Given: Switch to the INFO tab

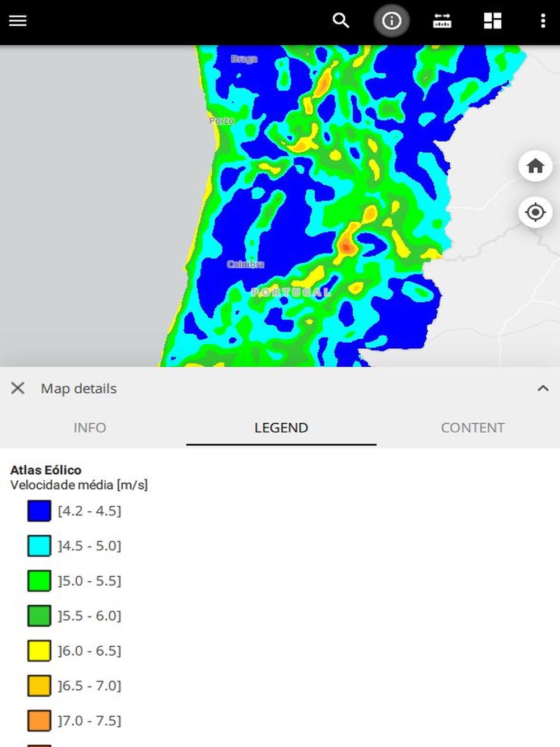Looking at the screenshot, I should [90, 428].
